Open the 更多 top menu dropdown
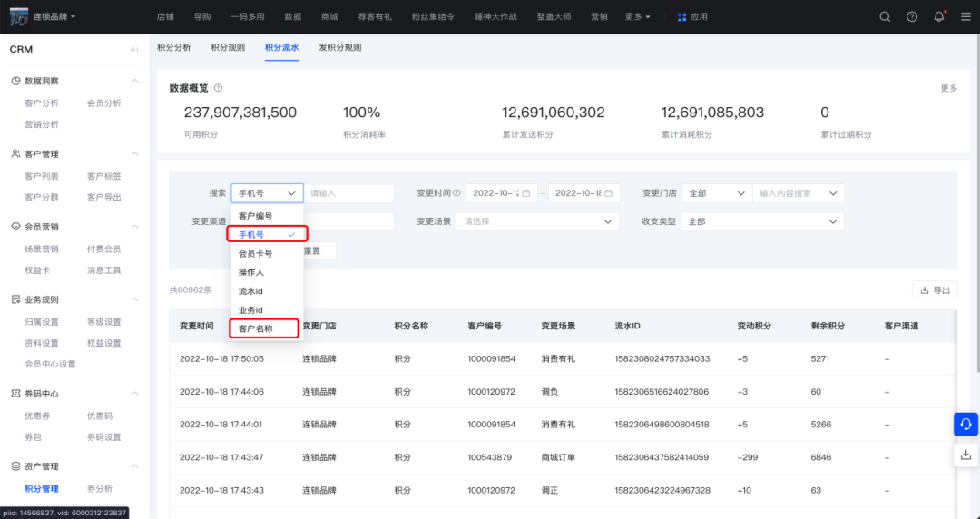Screen dimensions: 980x519 (638, 17)
